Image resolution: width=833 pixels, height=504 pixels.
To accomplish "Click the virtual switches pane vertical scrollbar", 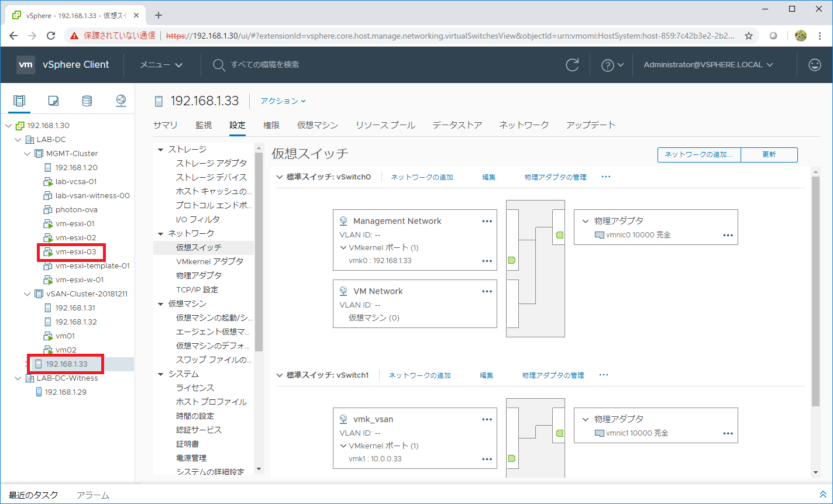I will (815, 291).
